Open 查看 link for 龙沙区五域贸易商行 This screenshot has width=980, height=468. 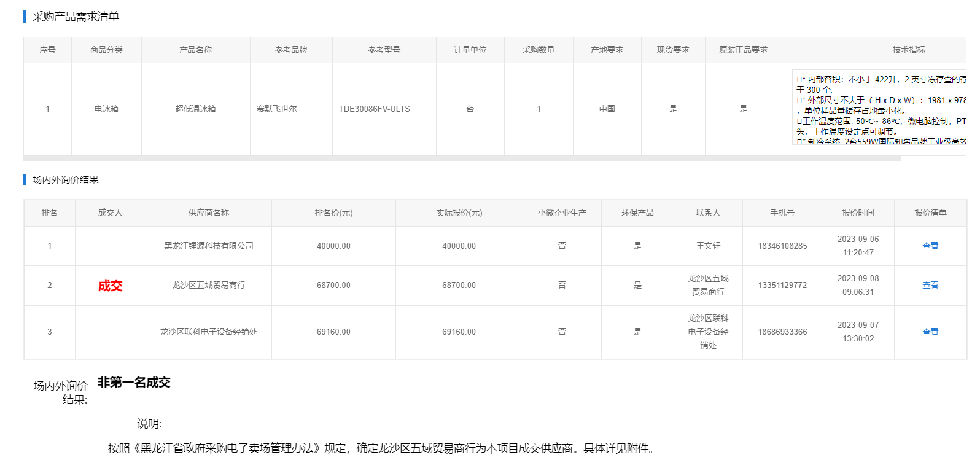(x=930, y=285)
